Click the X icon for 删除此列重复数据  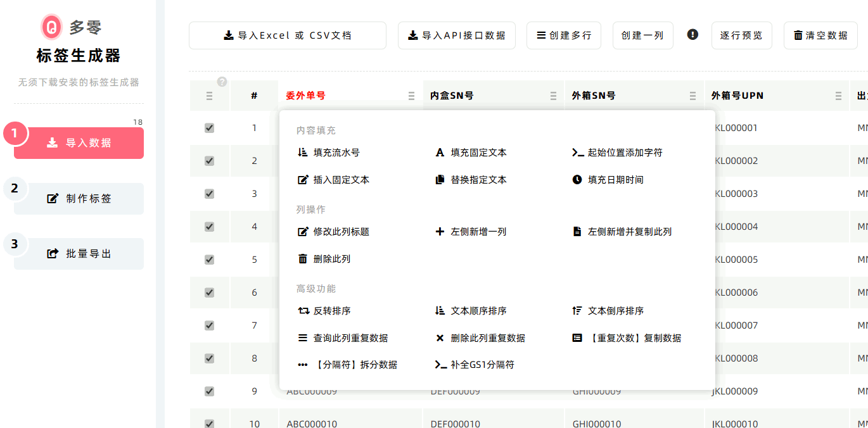(440, 338)
